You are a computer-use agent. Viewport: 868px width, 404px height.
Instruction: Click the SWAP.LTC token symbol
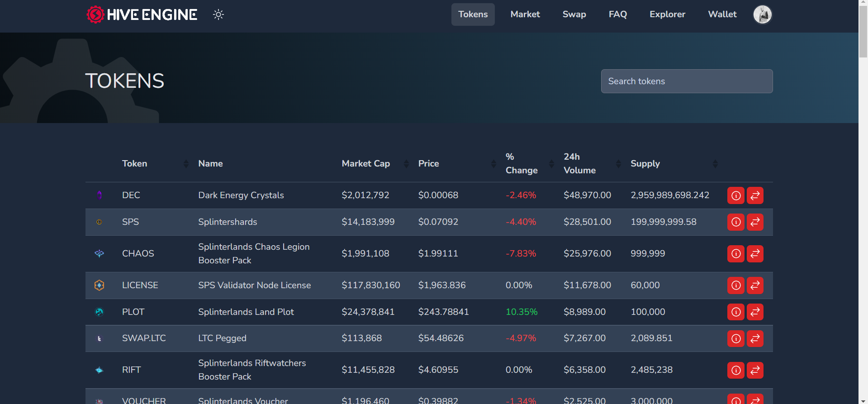pyautogui.click(x=144, y=338)
